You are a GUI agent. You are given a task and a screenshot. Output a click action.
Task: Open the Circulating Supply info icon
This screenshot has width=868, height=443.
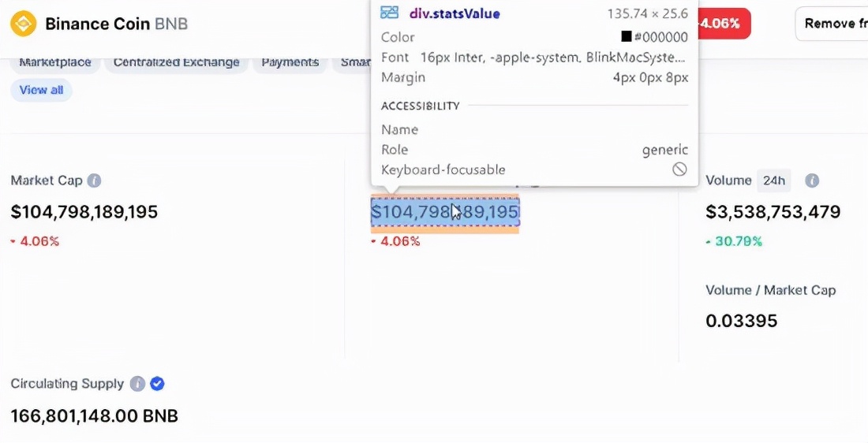click(x=137, y=384)
